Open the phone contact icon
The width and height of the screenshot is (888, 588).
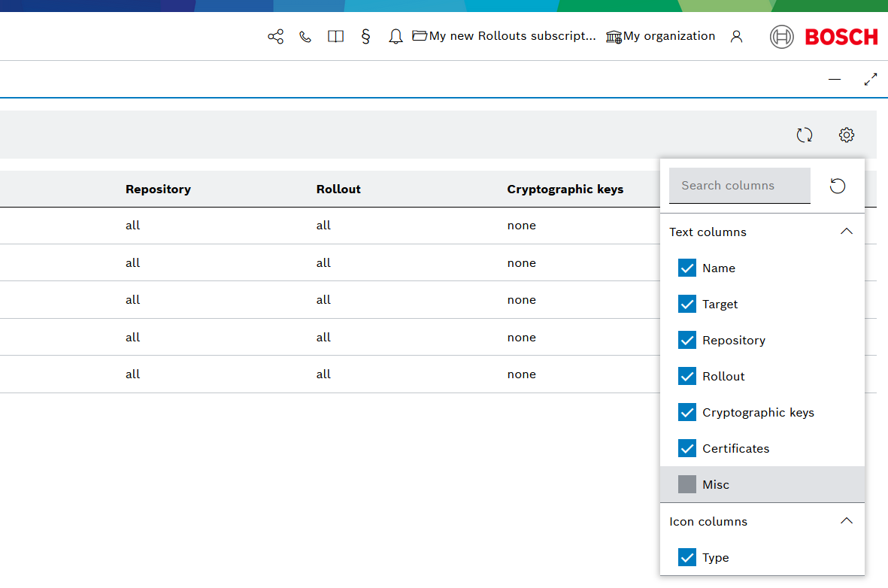point(305,36)
